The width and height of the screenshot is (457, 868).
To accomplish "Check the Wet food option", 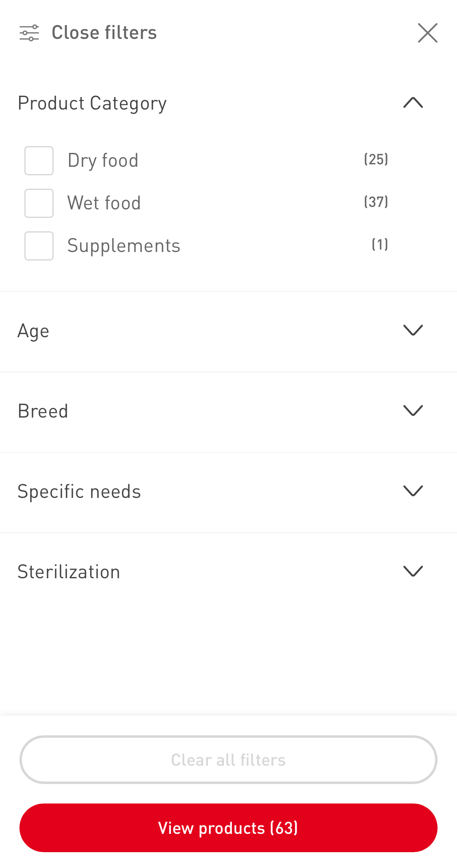I will tap(39, 203).
